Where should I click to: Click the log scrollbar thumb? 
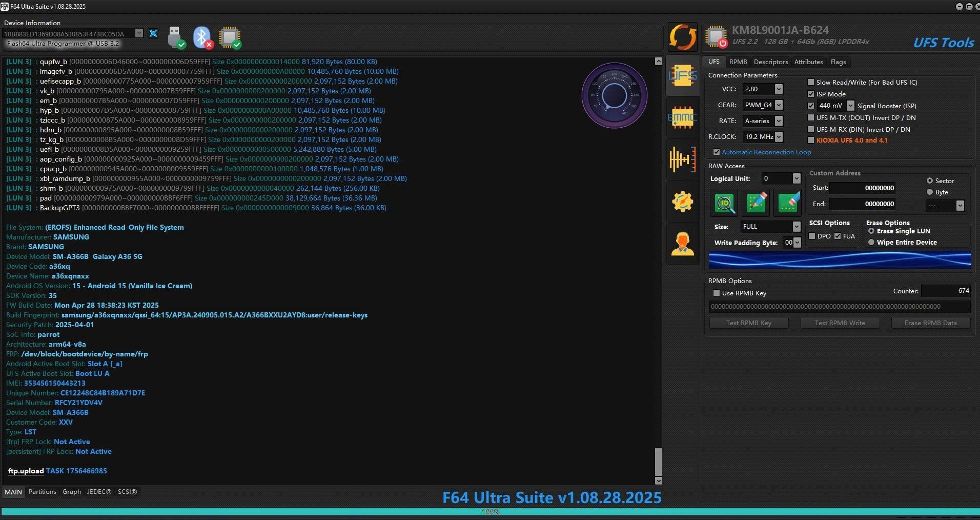click(x=659, y=462)
